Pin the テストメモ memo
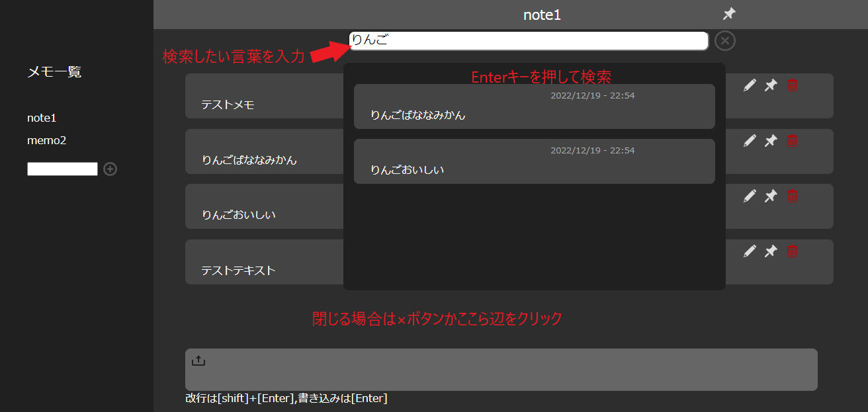The image size is (868, 412). 771,85
